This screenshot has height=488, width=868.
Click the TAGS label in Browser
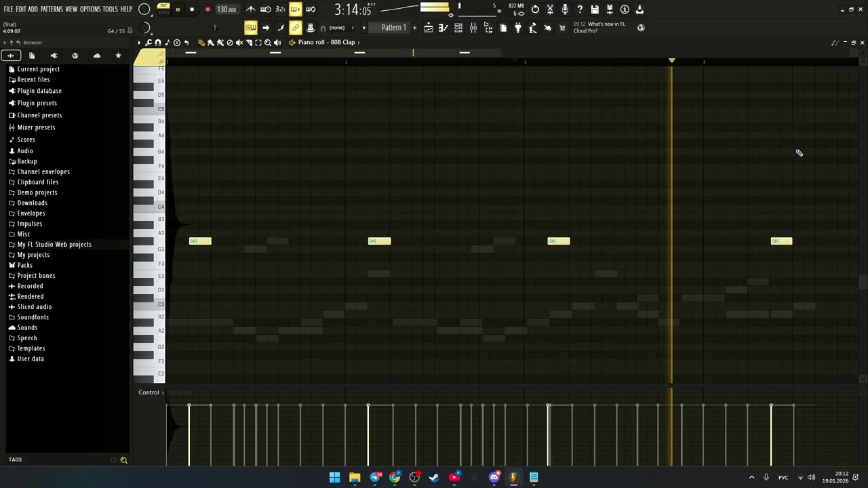click(x=15, y=460)
